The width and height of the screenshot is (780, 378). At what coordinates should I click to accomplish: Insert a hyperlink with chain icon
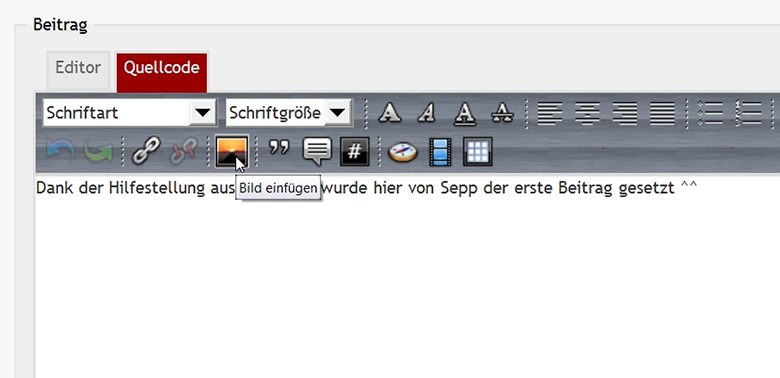coord(146,151)
